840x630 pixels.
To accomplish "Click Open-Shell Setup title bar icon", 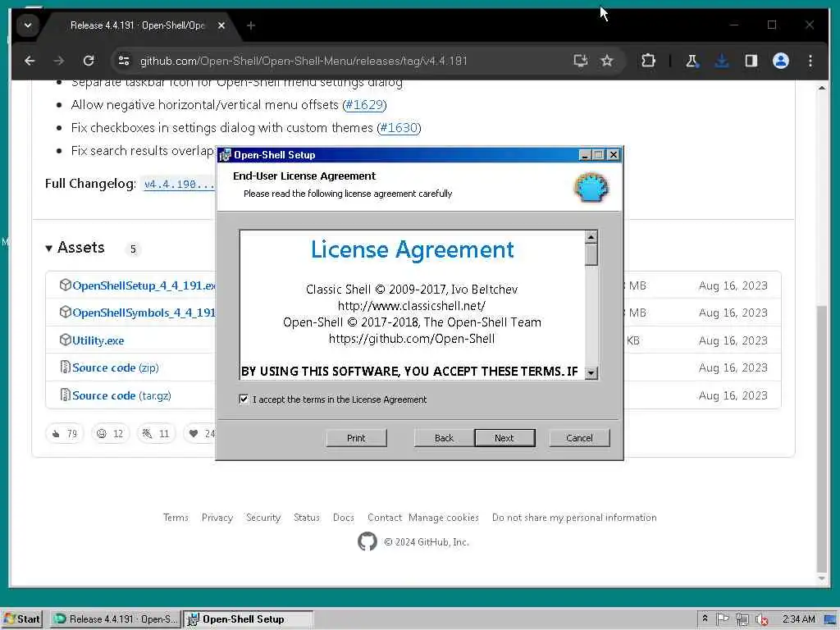I will click(x=226, y=155).
